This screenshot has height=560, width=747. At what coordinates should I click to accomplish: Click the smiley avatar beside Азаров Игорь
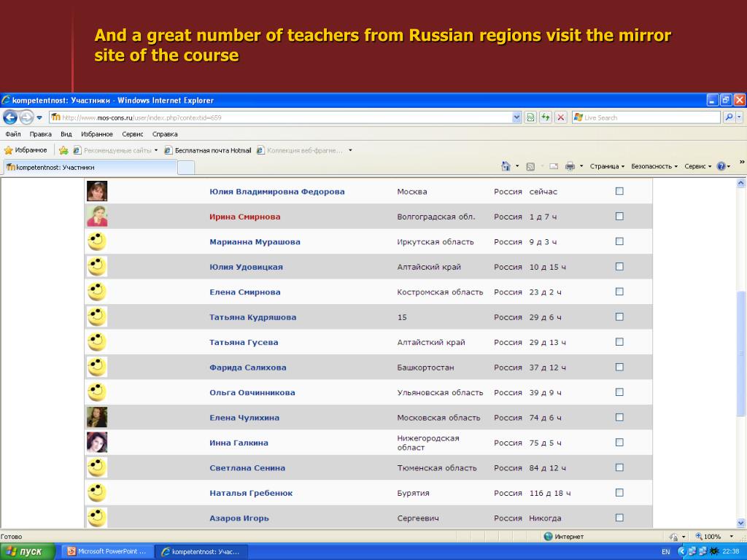97,518
